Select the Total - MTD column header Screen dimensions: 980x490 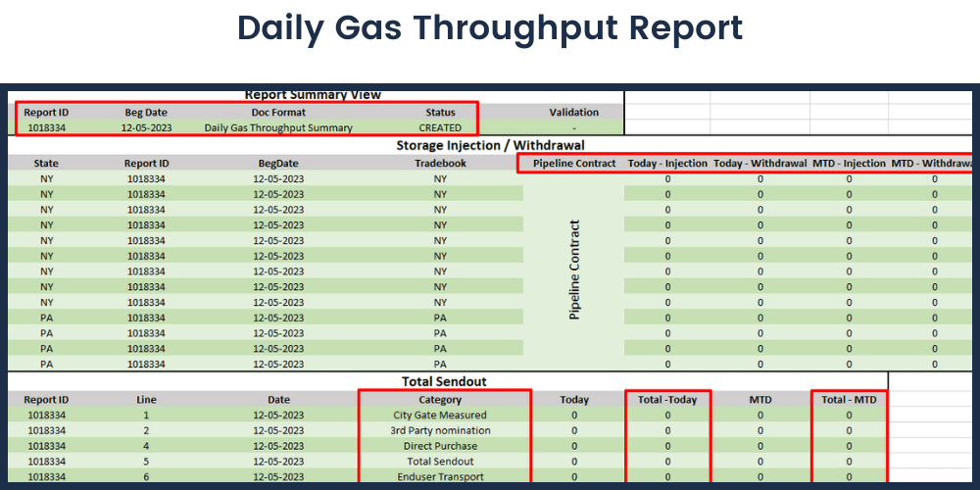[849, 400]
